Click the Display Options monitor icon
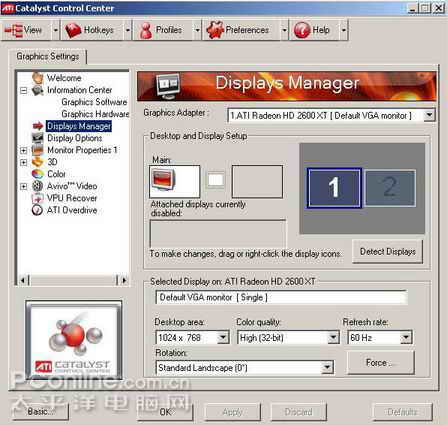Image resolution: width=447 pixels, height=425 pixels. (x=38, y=138)
